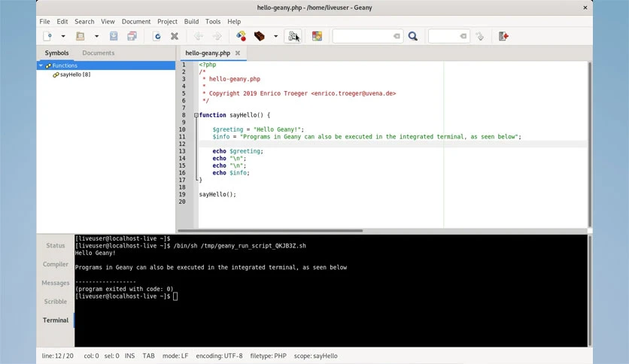629x364 pixels.
Task: Click 'mode: LF' in status bar
Action: (x=175, y=356)
